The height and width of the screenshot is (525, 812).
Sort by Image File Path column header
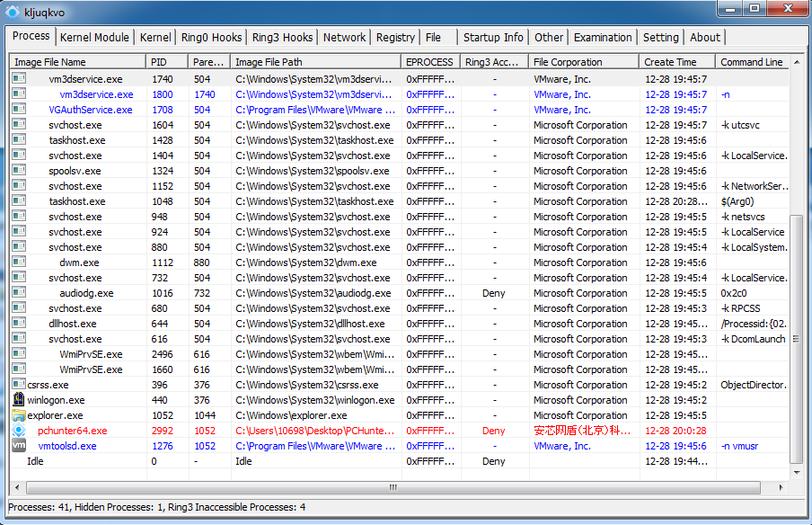tap(316, 62)
